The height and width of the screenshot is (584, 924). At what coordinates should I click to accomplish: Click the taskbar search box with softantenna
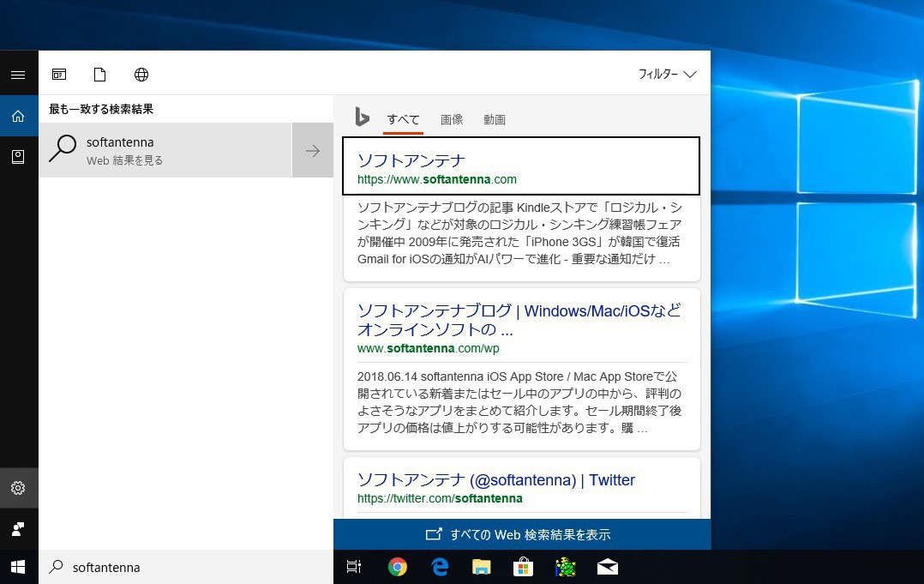(189, 567)
